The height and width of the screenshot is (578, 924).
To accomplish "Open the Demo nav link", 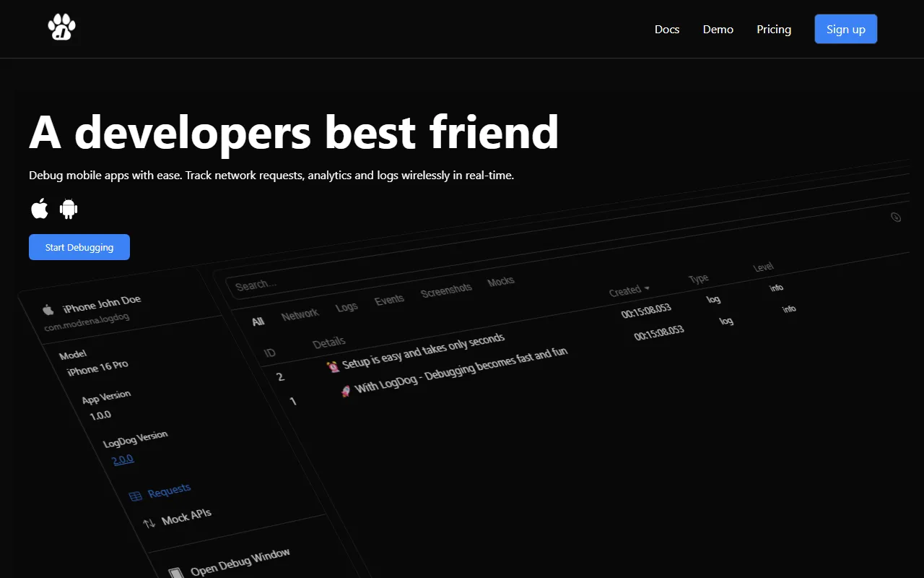I will click(718, 29).
